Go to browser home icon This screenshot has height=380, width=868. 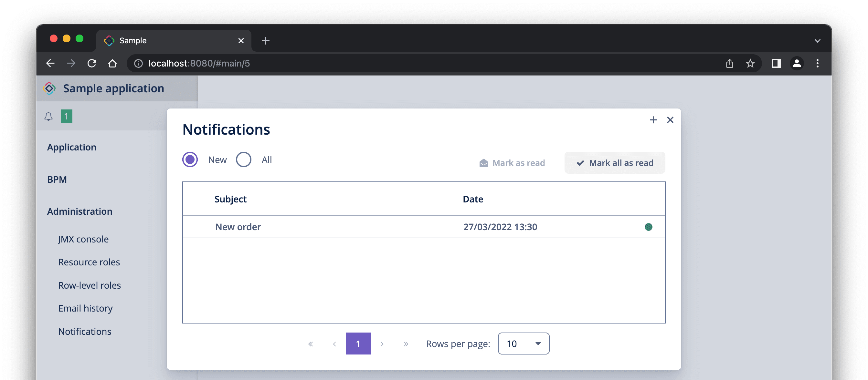tap(112, 63)
